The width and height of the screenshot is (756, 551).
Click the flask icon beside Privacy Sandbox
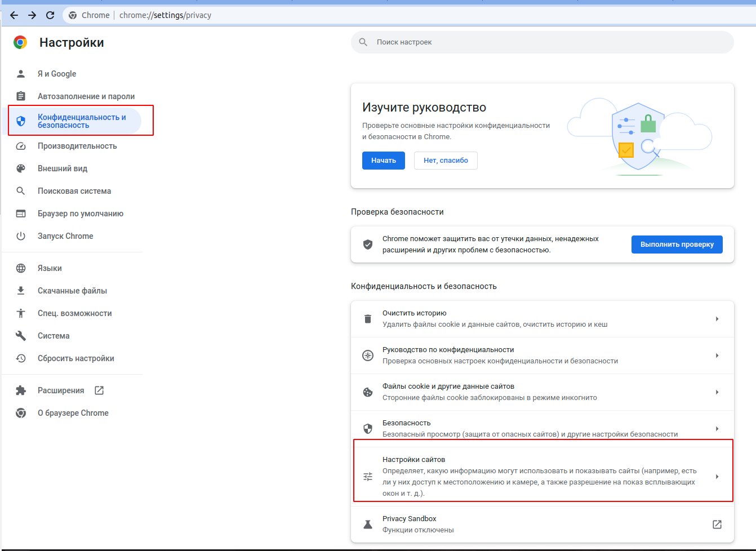tap(368, 525)
